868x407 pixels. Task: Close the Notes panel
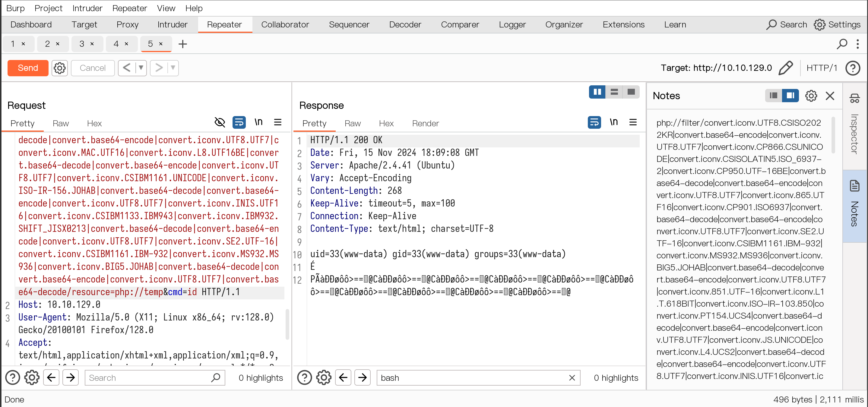(830, 96)
